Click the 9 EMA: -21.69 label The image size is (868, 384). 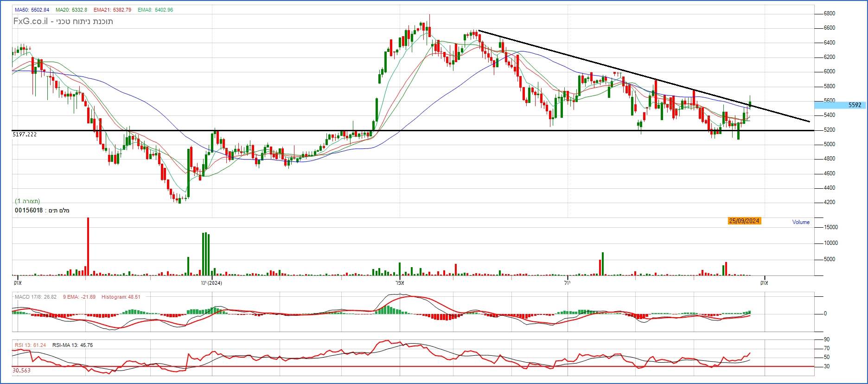[79, 297]
